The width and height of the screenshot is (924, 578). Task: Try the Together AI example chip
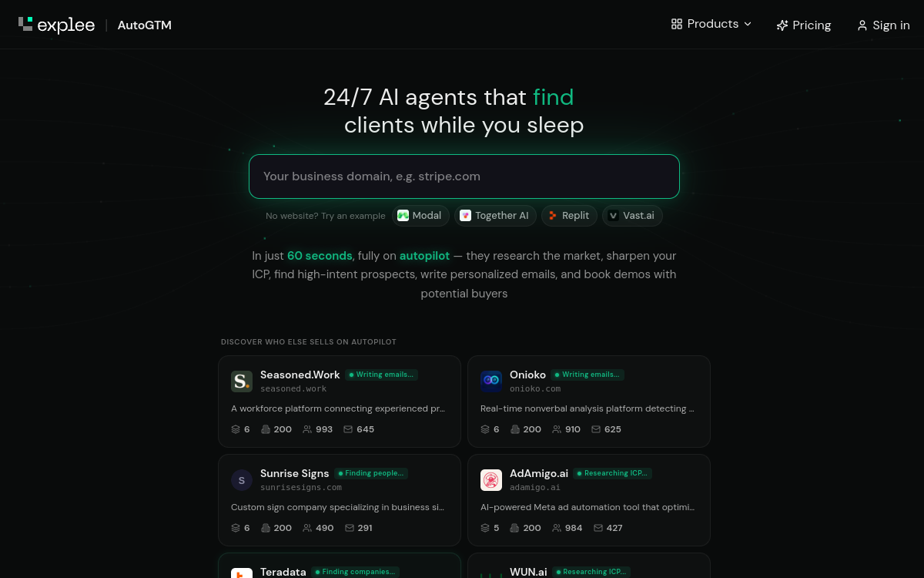click(494, 216)
